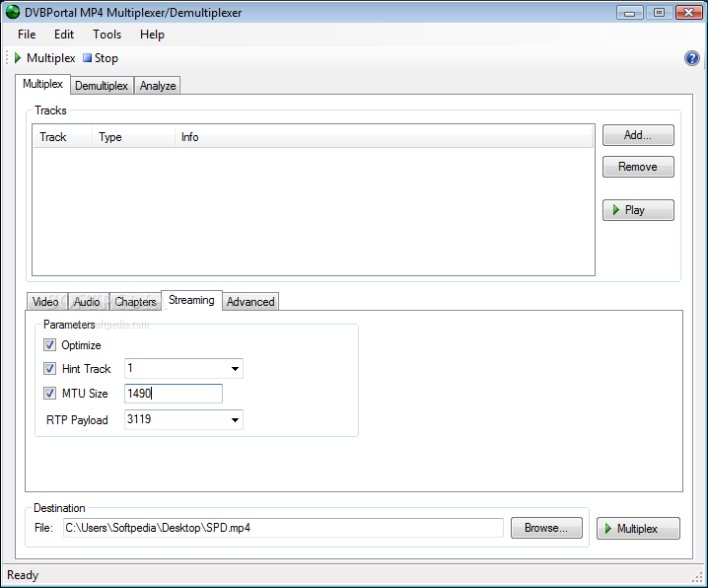Click the Play button
Viewport: 708px width, 588px height.
pos(638,210)
